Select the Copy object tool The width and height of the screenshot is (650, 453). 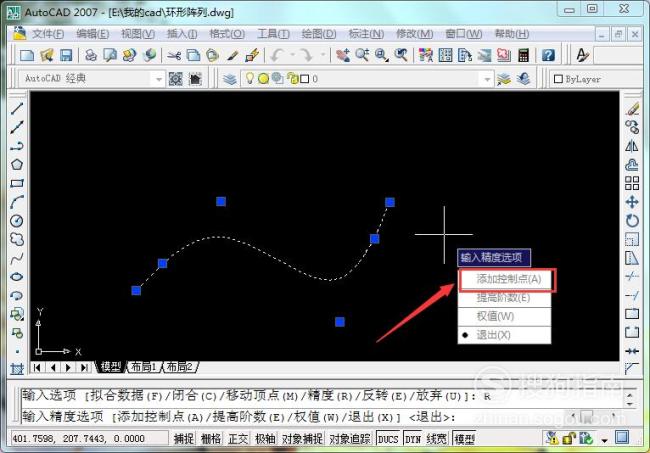pyautogui.click(x=632, y=127)
